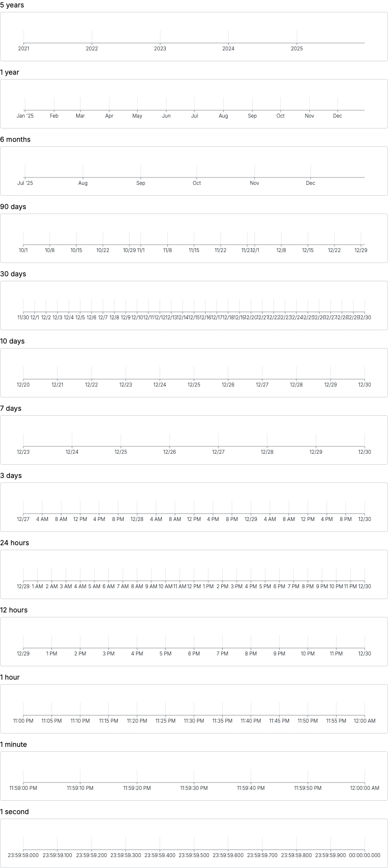
Task: Choose the Jun axis label
Action: (x=166, y=116)
